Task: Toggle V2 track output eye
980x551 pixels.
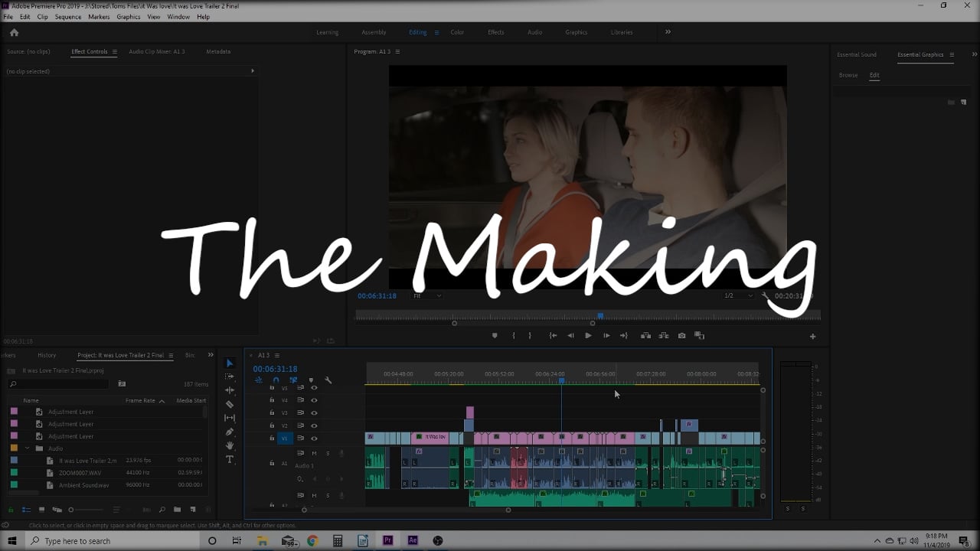Action: 314,425
